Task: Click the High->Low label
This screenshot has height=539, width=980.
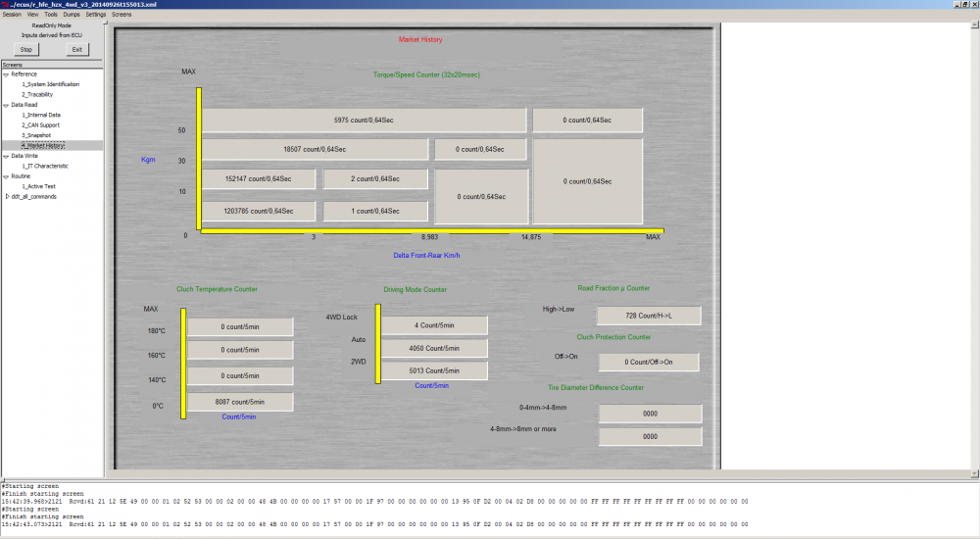Action: click(x=559, y=310)
